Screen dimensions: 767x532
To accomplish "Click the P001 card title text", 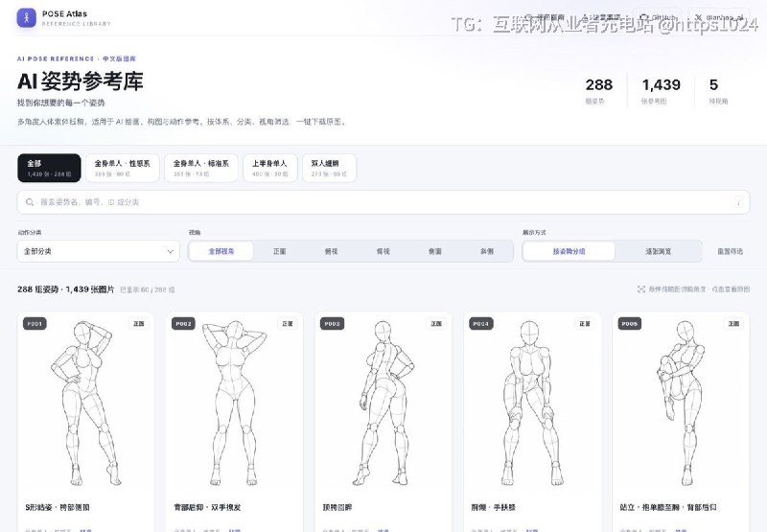I will 58,507.
